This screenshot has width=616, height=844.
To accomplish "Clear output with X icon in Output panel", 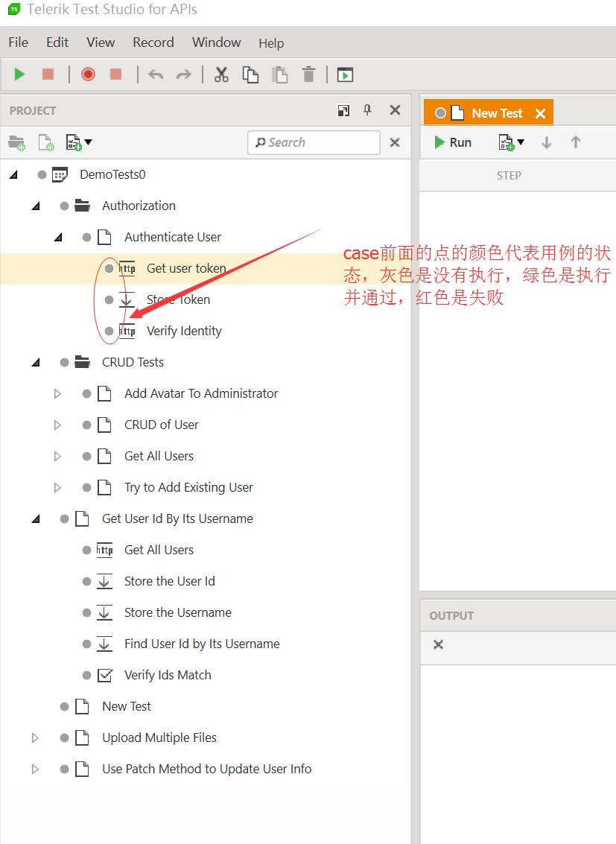I will pos(439,644).
